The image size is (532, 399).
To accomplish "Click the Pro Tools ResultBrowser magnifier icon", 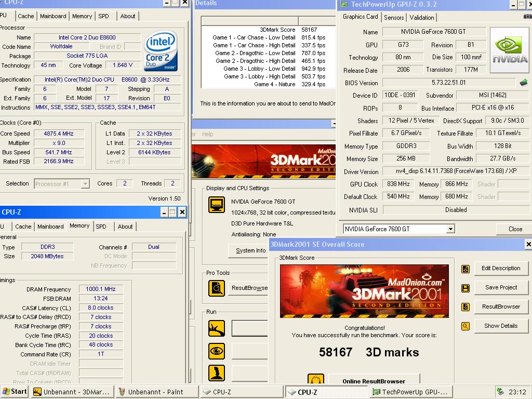I will (x=217, y=288).
